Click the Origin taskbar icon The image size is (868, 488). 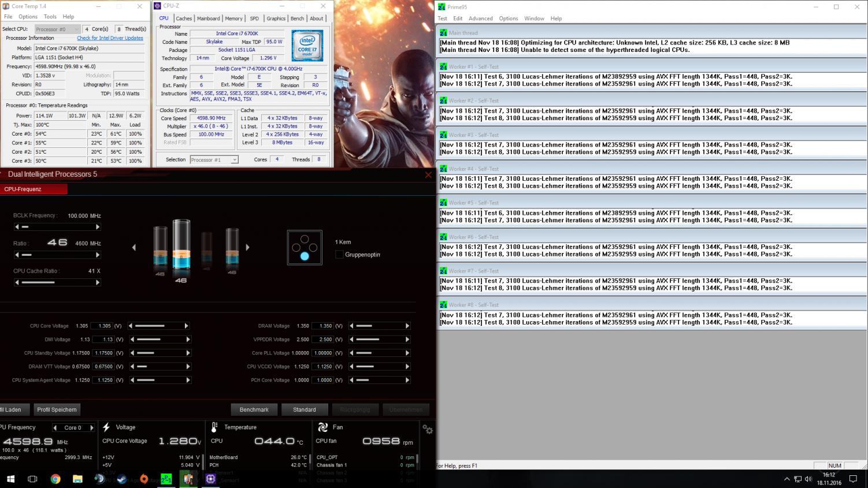tap(144, 479)
